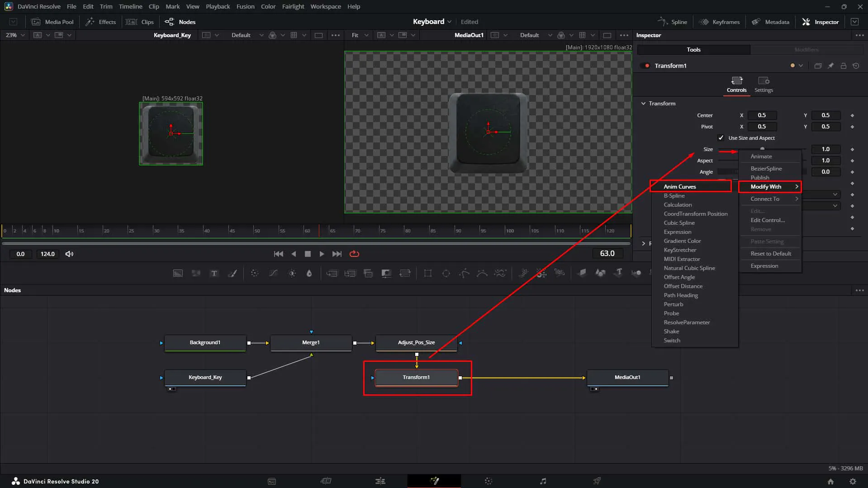This screenshot has height=488, width=868.
Task: Select the MediaOut1 node
Action: point(627,378)
